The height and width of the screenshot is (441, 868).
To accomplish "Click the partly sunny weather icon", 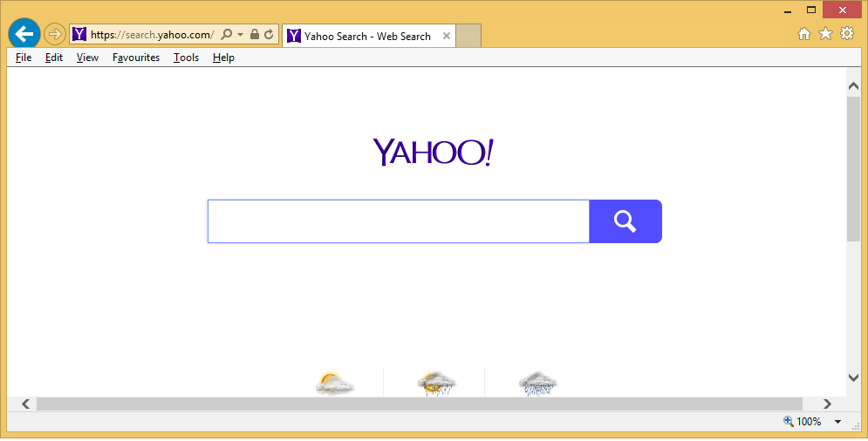I will click(x=334, y=383).
